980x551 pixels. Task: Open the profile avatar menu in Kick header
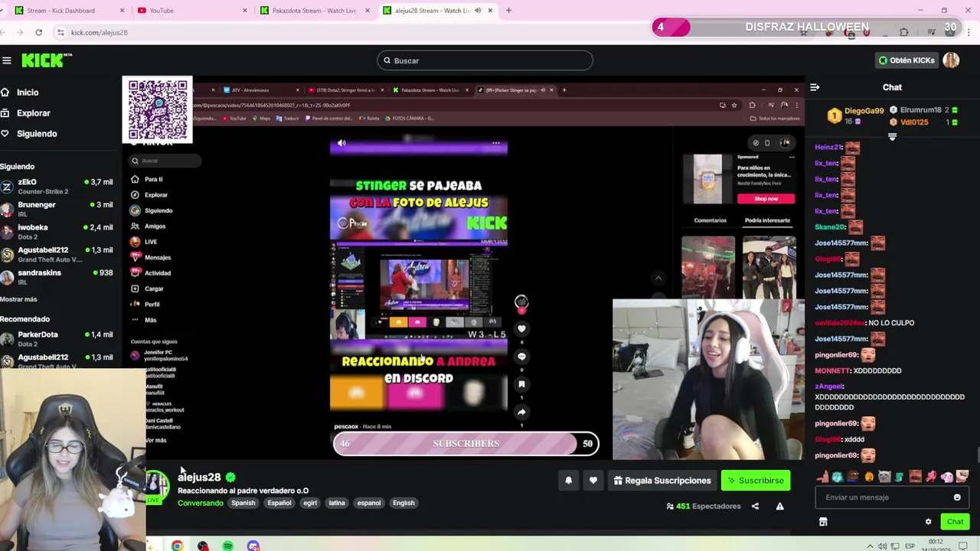951,60
